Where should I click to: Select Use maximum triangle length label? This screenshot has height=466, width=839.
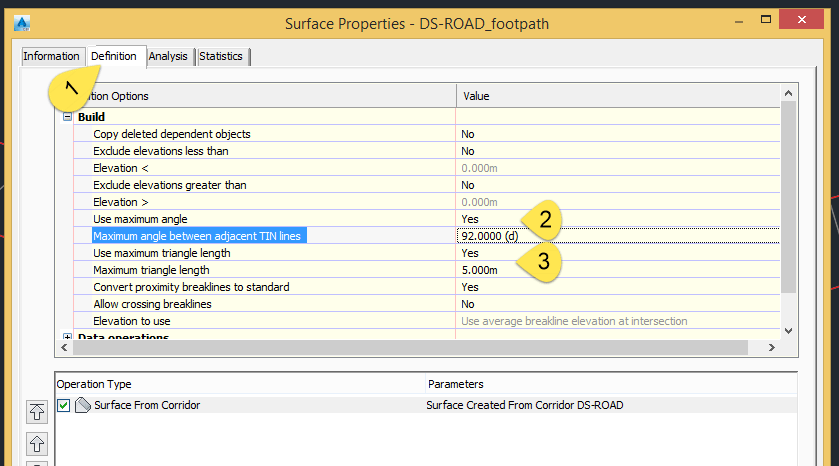tap(162, 253)
